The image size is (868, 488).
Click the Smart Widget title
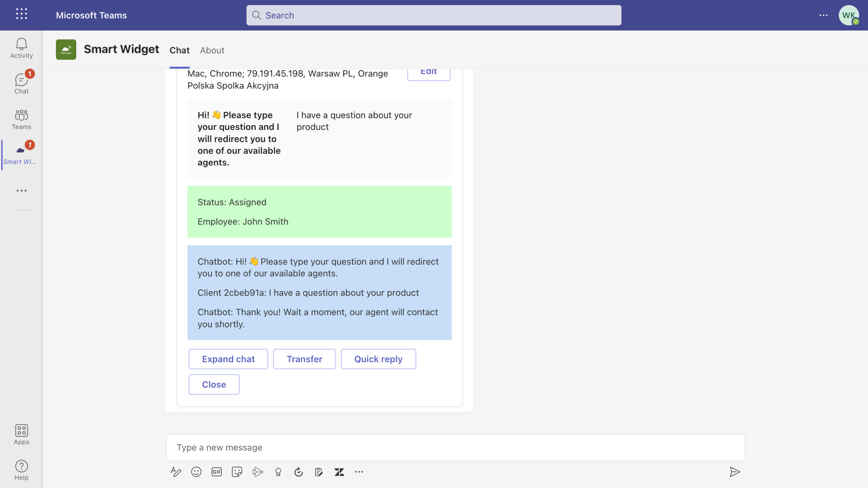coord(121,49)
